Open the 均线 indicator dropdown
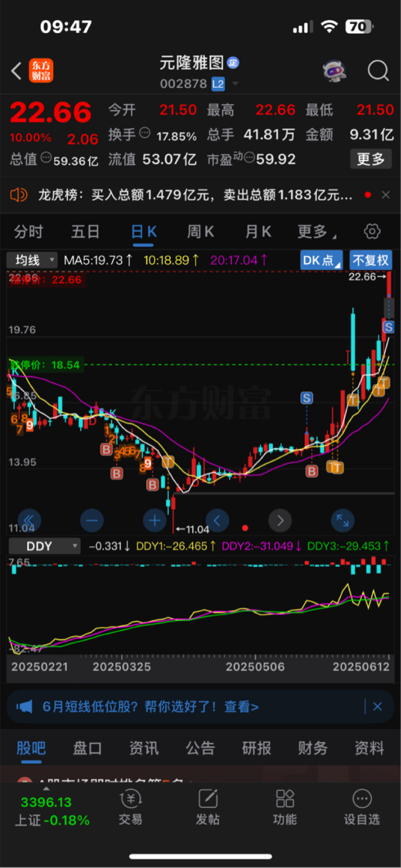Screen dimensions: 401x868 32,260
